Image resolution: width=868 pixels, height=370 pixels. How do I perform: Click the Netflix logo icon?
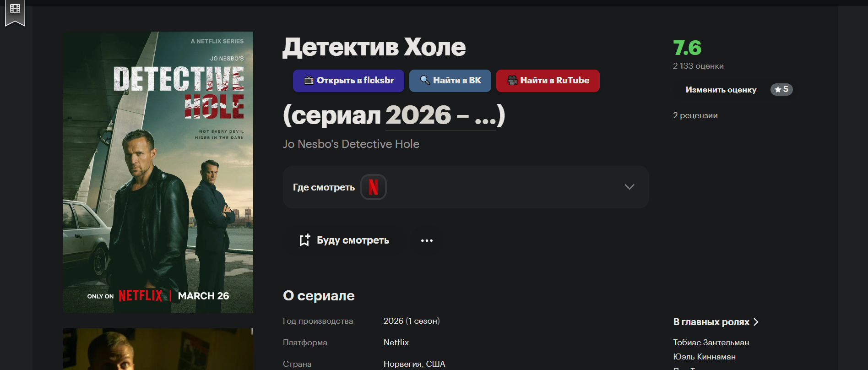point(374,187)
